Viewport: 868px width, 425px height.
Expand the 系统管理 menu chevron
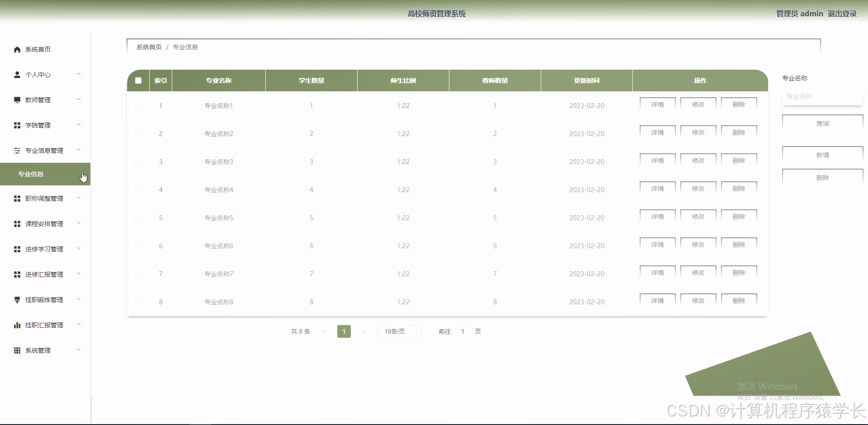point(79,350)
